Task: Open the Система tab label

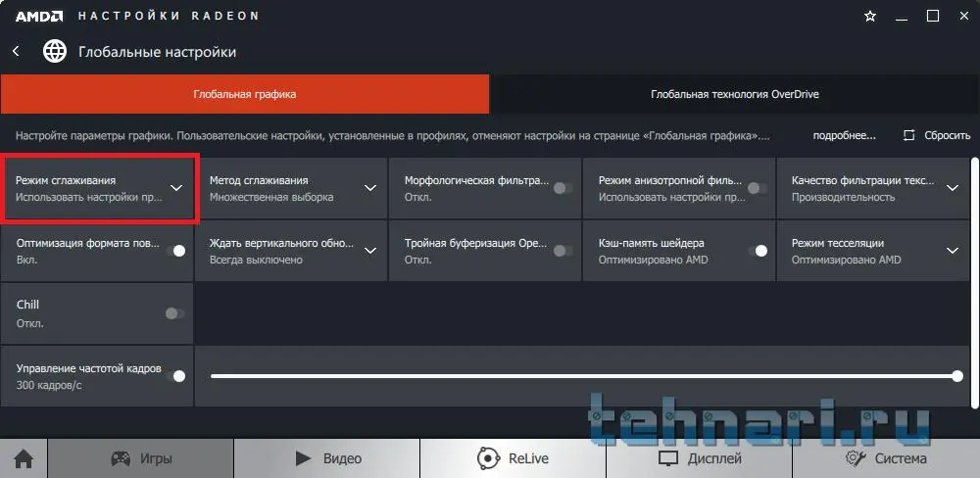Action: tap(901, 458)
